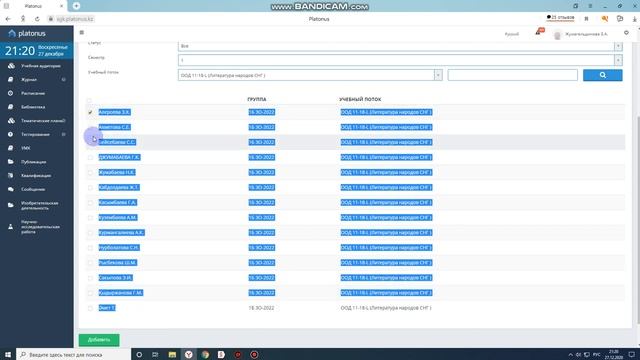640x360 pixels.
Task: Click the group cell in the Экен Т. row
Action: pyautogui.click(x=261, y=308)
